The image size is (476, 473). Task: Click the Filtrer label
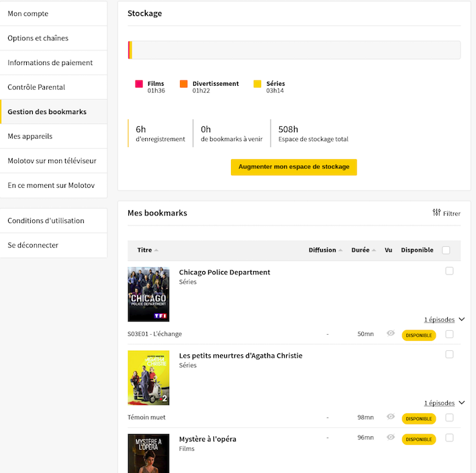point(452,213)
